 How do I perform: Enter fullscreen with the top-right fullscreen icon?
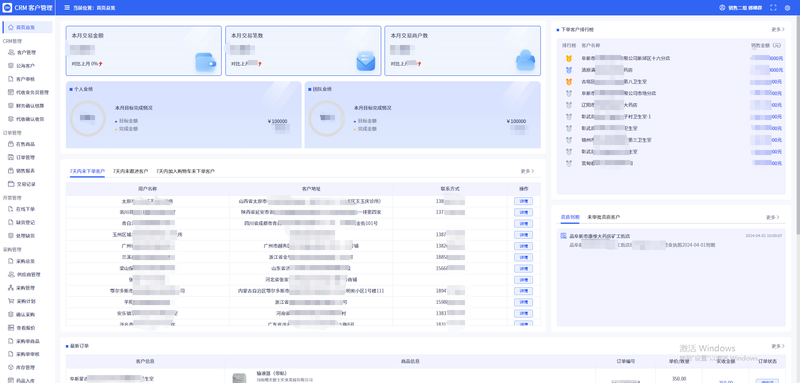[x=773, y=8]
